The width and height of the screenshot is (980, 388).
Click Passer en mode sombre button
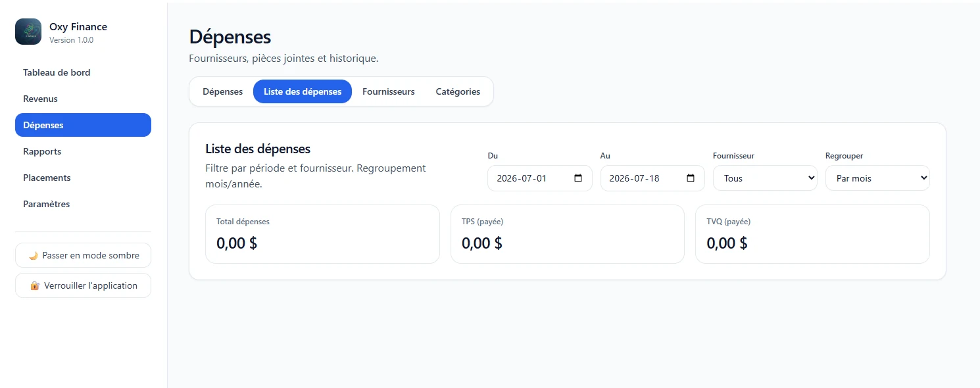coord(83,255)
